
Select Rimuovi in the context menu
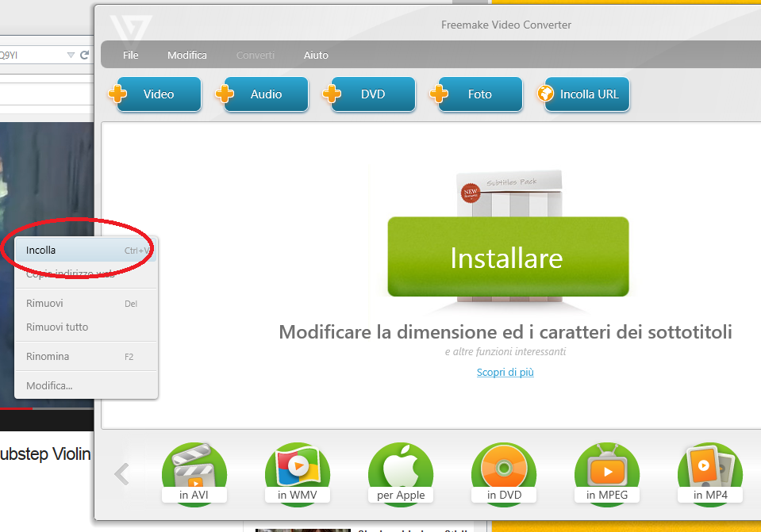86,303
